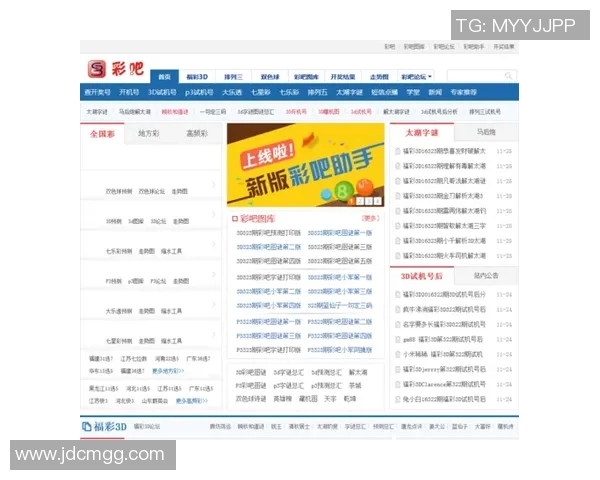Go to banner slide 4
This screenshot has width=600, height=480.
click(x=377, y=201)
